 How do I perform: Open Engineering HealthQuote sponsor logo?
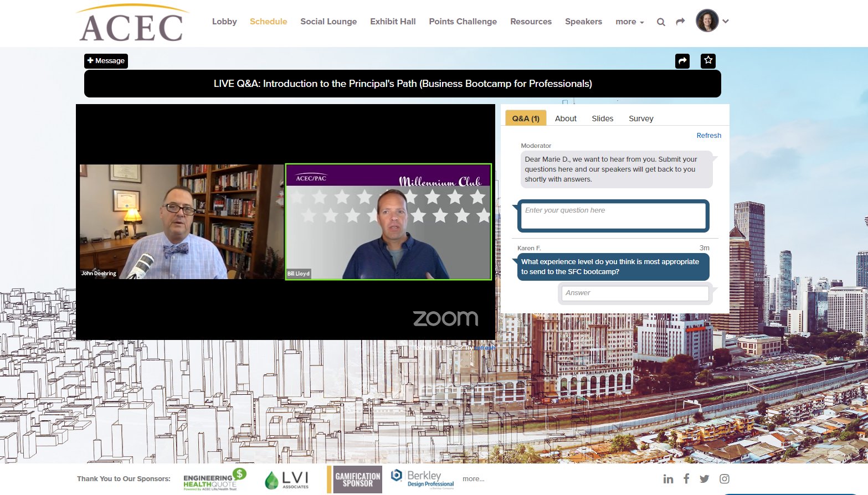214,479
